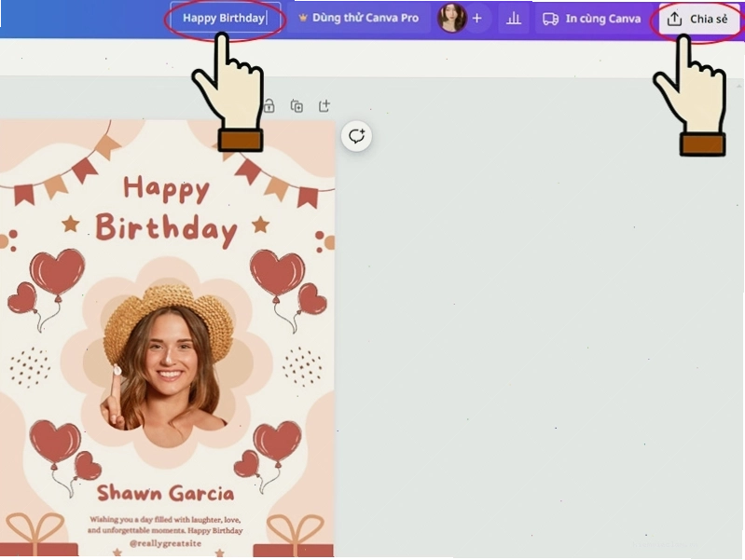Viewport: 745px width, 560px height.
Task: Add a new page icon
Action: [x=324, y=106]
